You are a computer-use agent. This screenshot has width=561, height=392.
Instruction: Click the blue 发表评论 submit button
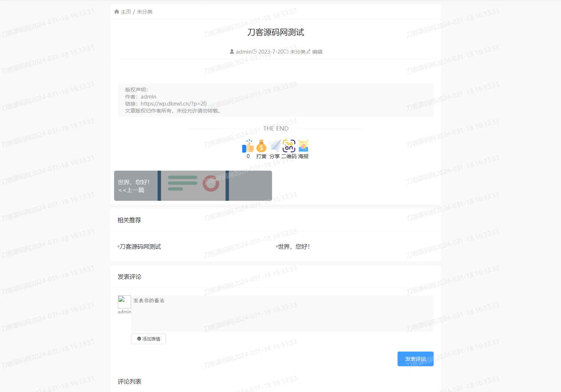(x=415, y=359)
